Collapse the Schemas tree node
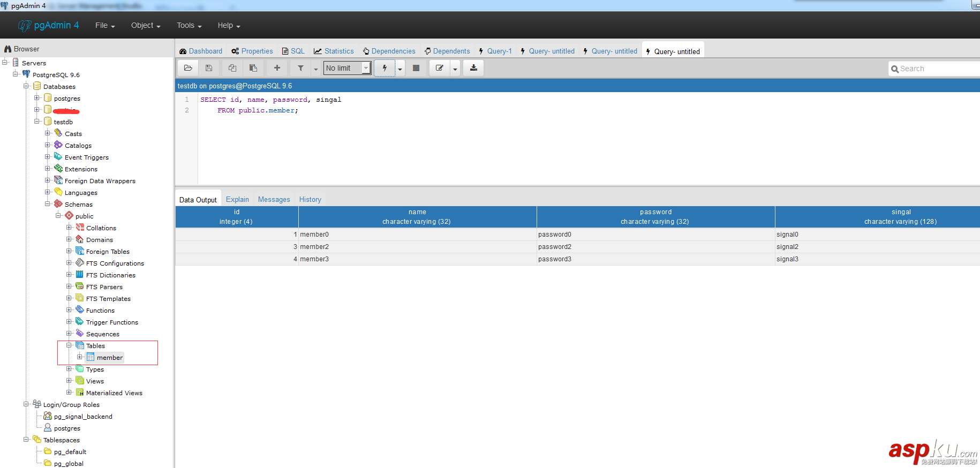Viewport: 980px width, 468px height. 48,204
